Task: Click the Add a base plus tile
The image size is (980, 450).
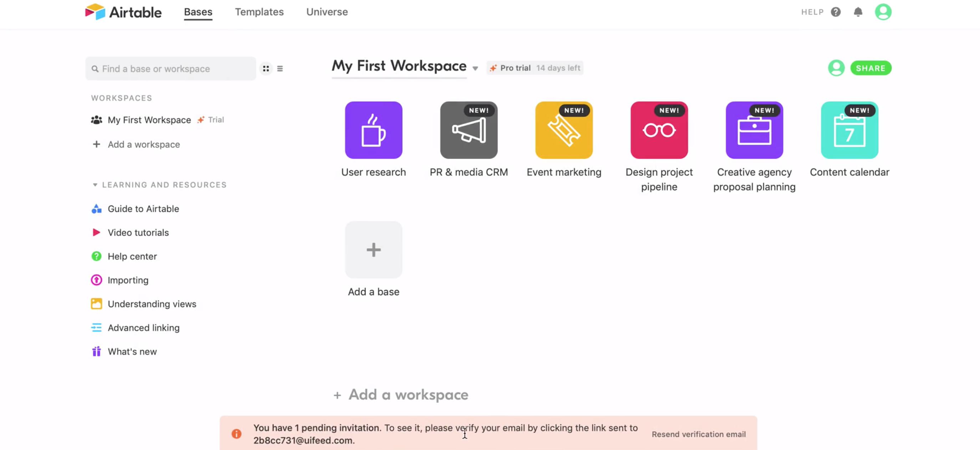Action: (374, 250)
